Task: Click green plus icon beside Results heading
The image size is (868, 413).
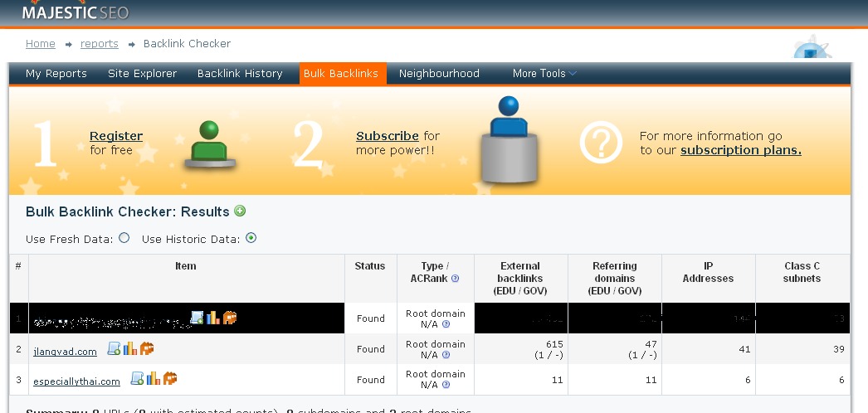Action: [240, 211]
